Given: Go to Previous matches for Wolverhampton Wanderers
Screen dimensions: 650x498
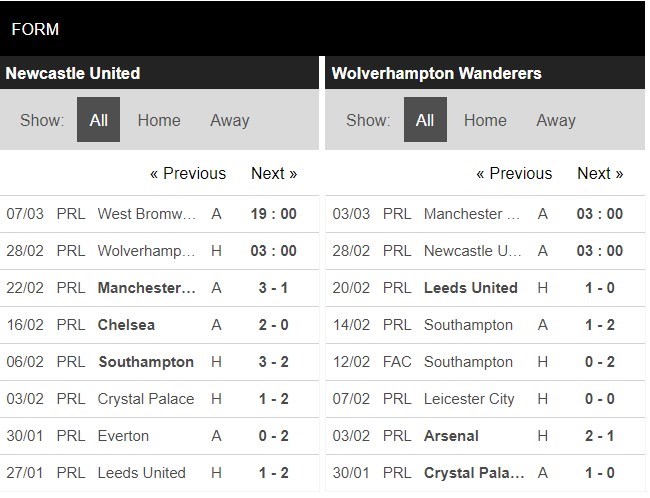Looking at the screenshot, I should [x=514, y=173].
